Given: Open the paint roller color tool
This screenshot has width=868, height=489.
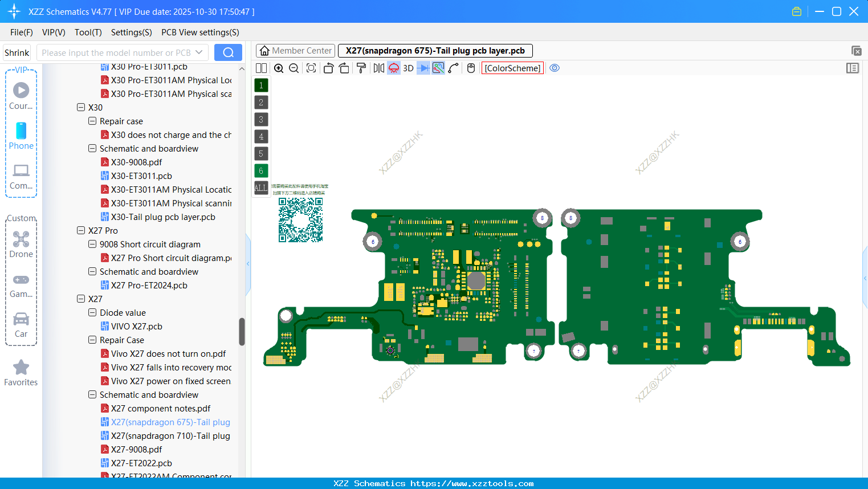Looking at the screenshot, I should 361,68.
